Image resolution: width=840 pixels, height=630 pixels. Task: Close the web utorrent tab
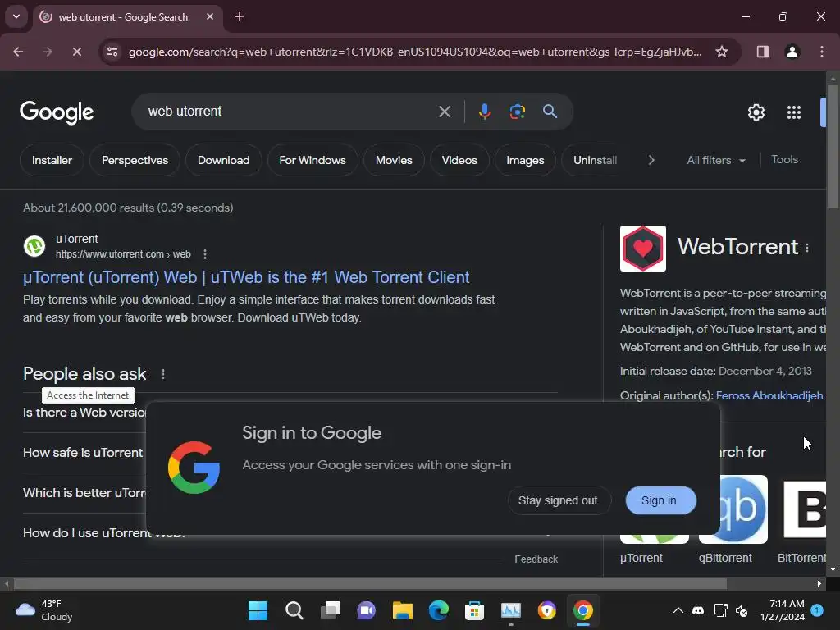coord(210,16)
